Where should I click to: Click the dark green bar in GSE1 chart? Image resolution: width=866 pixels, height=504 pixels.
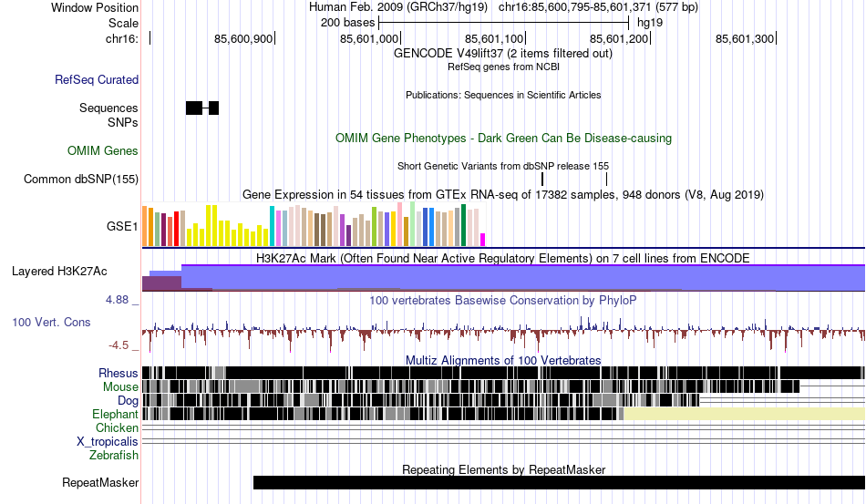(x=463, y=225)
